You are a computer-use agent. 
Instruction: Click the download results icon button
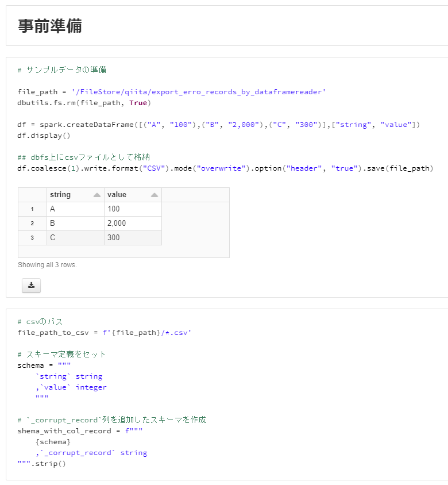pyautogui.click(x=31, y=285)
